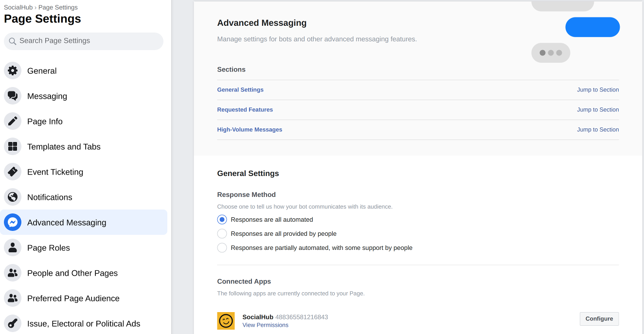View Permissions of the SocialHub app
This screenshot has height=334, width=644.
click(x=265, y=325)
